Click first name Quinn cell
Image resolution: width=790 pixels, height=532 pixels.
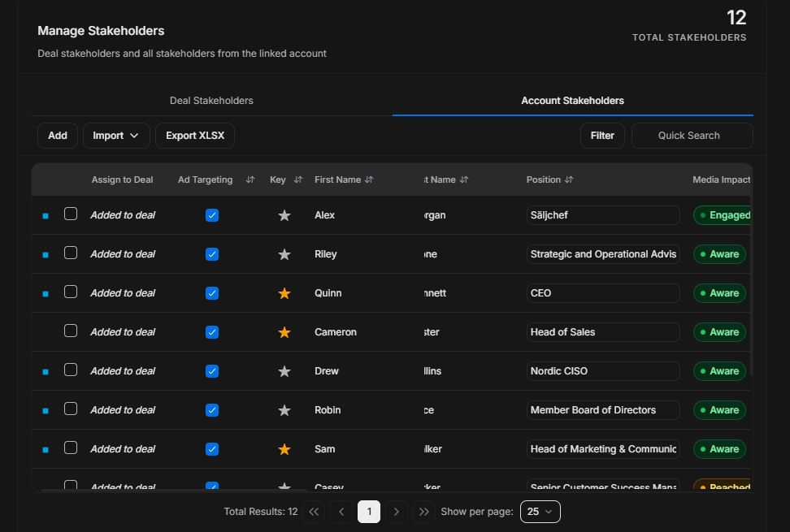coord(328,293)
